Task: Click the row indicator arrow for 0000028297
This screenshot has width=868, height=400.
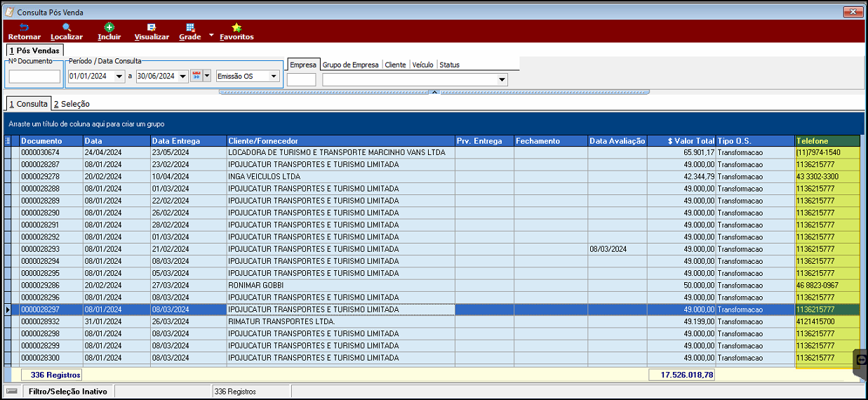Action: 8,309
